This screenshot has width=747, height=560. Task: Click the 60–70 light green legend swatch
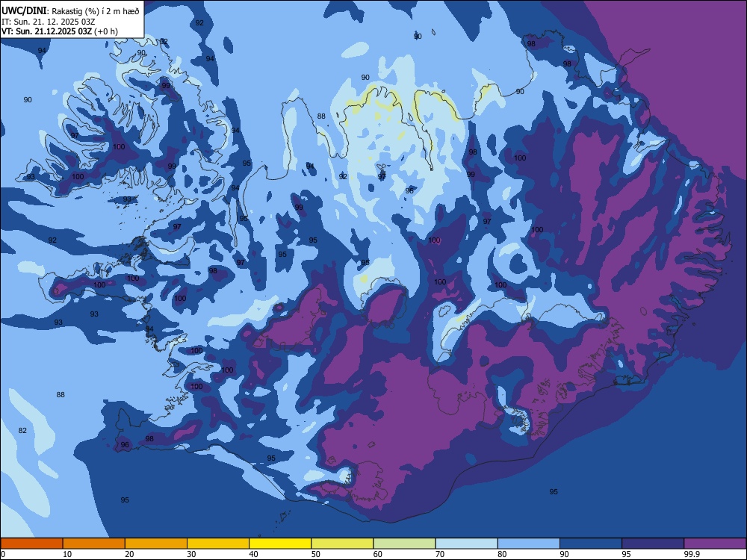point(404,544)
